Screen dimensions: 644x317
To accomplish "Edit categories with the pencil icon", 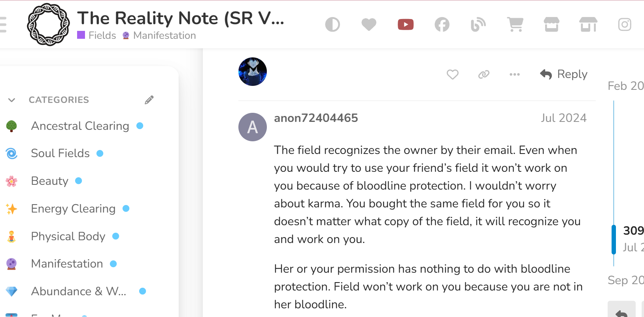I will pyautogui.click(x=149, y=100).
